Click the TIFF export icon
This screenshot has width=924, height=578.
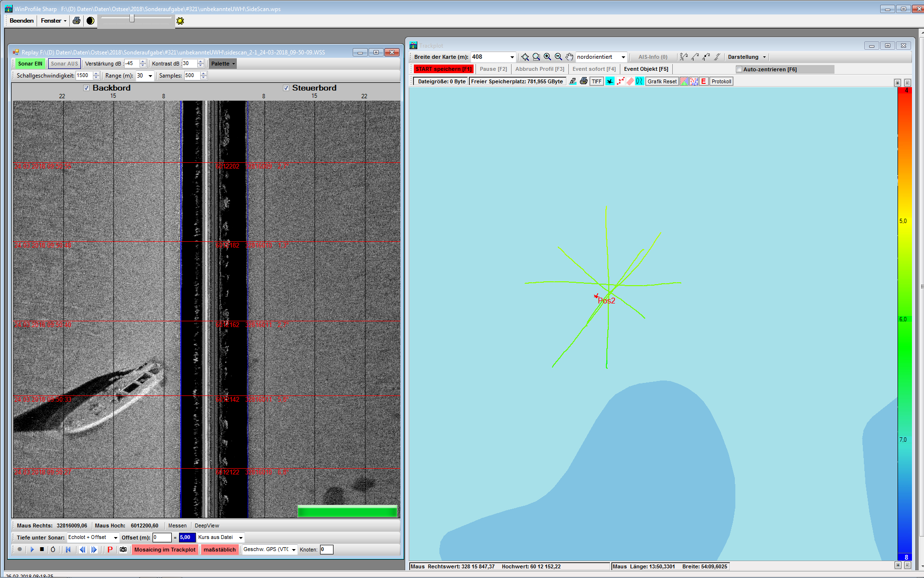[x=596, y=81]
